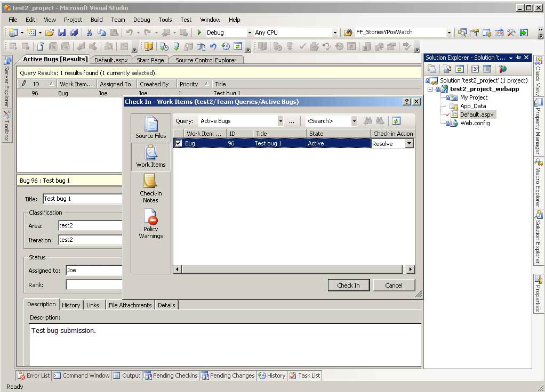Toggle auto-hide pin on Solution Explorer panel
The image size is (545, 392).
pyautogui.click(x=518, y=58)
